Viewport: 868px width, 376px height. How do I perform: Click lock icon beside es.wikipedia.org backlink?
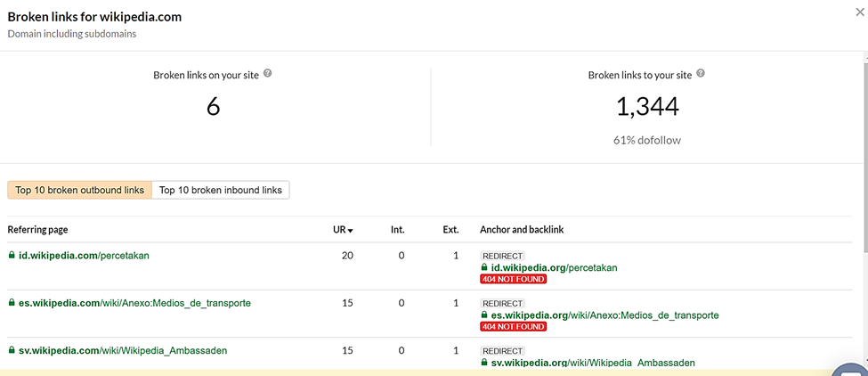[484, 315]
